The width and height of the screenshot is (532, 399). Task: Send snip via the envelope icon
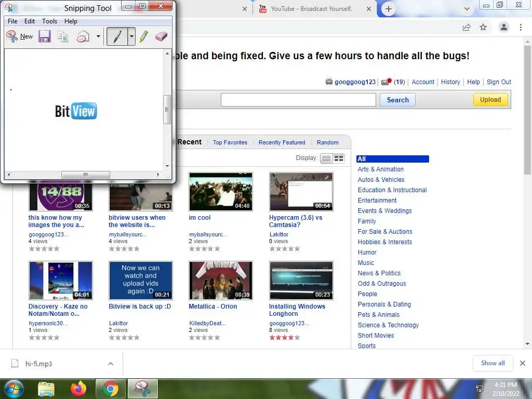point(83,36)
